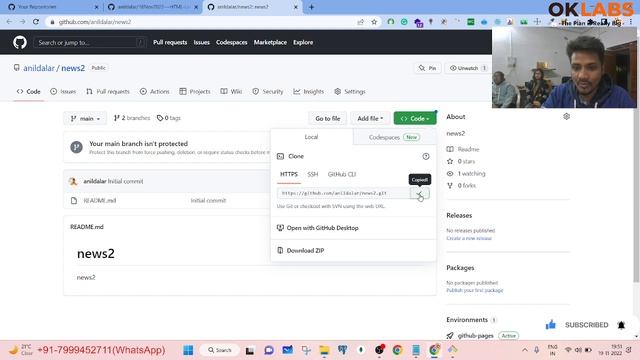Screen dimensions: 640x360
Task: Click the like thumbs-up icon
Action: [551, 325]
